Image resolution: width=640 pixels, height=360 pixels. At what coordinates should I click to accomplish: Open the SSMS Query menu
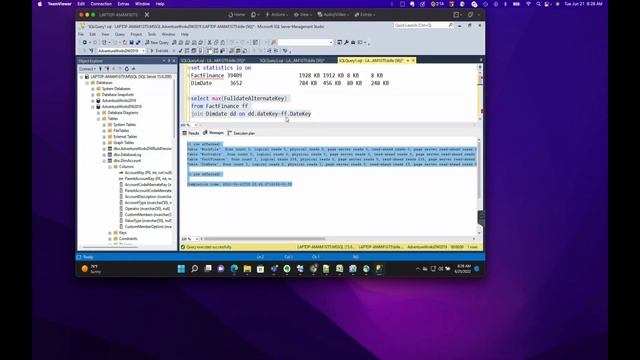tap(120, 34)
